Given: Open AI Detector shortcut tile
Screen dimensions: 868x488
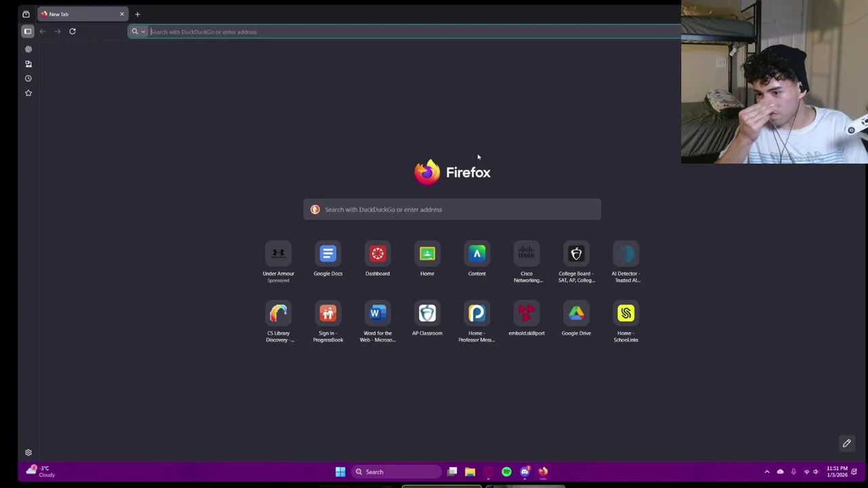Looking at the screenshot, I should click(x=625, y=262).
